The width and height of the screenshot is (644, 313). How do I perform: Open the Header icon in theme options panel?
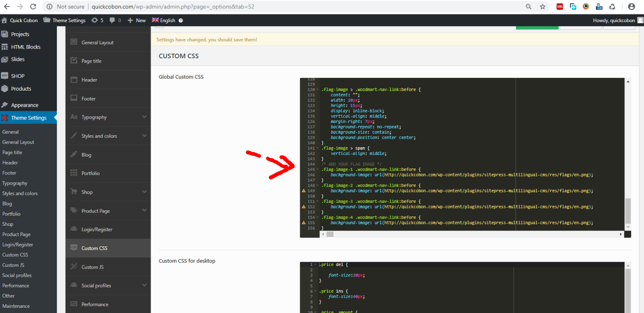74,80
